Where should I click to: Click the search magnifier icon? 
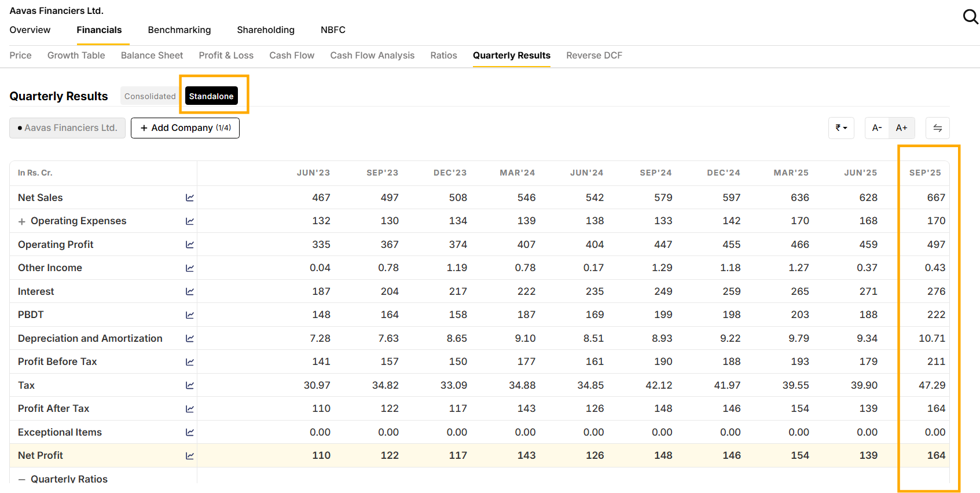coord(970,17)
